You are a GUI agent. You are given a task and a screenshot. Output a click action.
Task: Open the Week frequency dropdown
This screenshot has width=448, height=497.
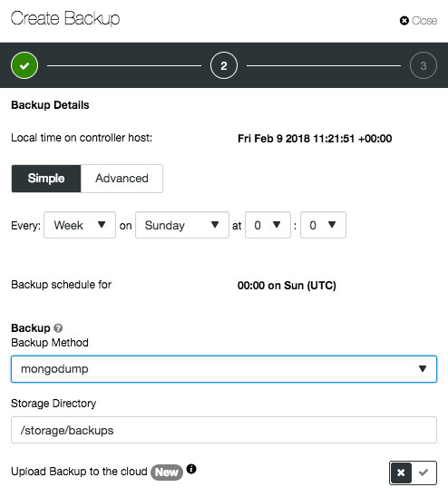(x=80, y=225)
